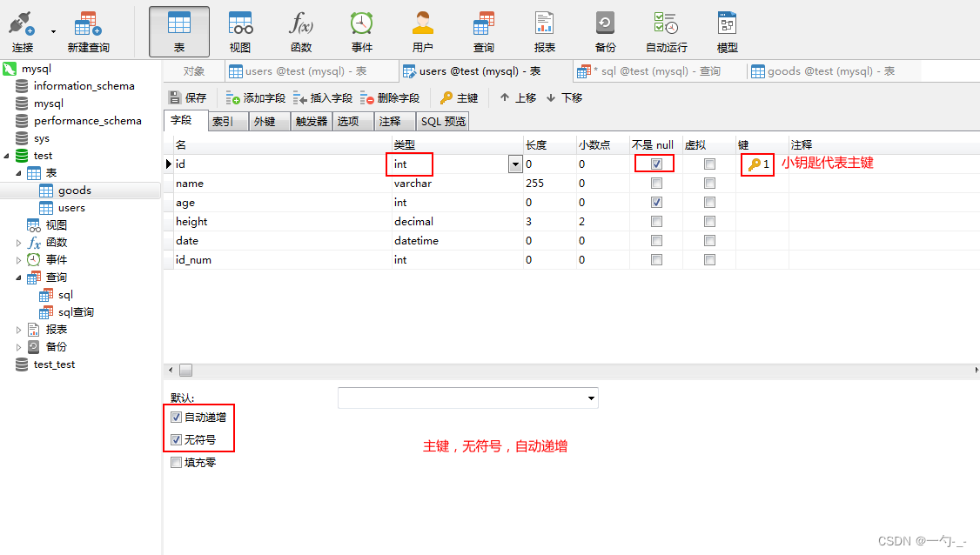Switch to the SQL 预览 tab
Screen dimensions: 980x555
click(443, 121)
